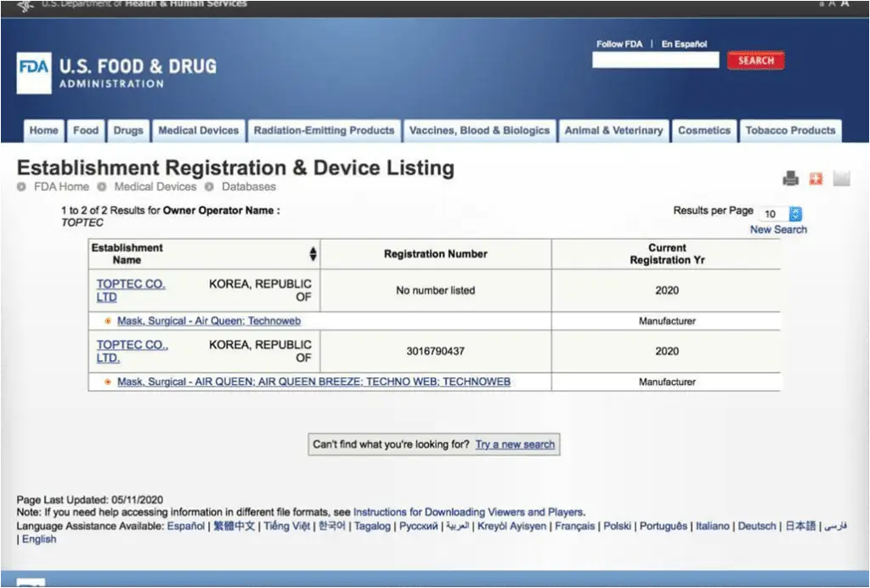Viewport: 870px width, 588px height.
Task: Select Deutsch language link
Action: (x=757, y=526)
